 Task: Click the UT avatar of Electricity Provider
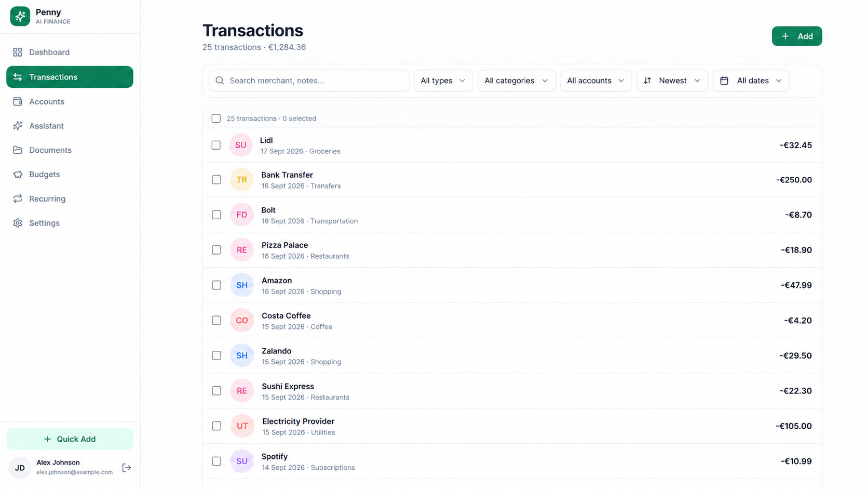point(242,426)
